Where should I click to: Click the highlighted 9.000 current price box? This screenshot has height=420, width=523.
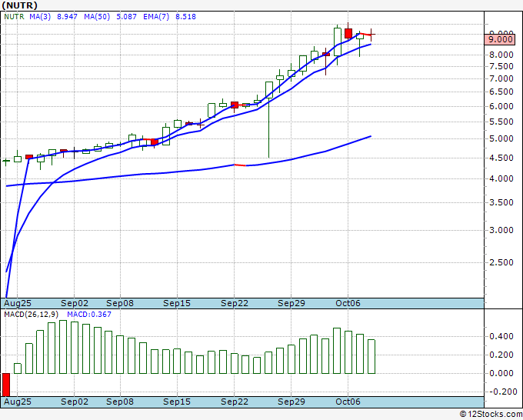pos(500,39)
